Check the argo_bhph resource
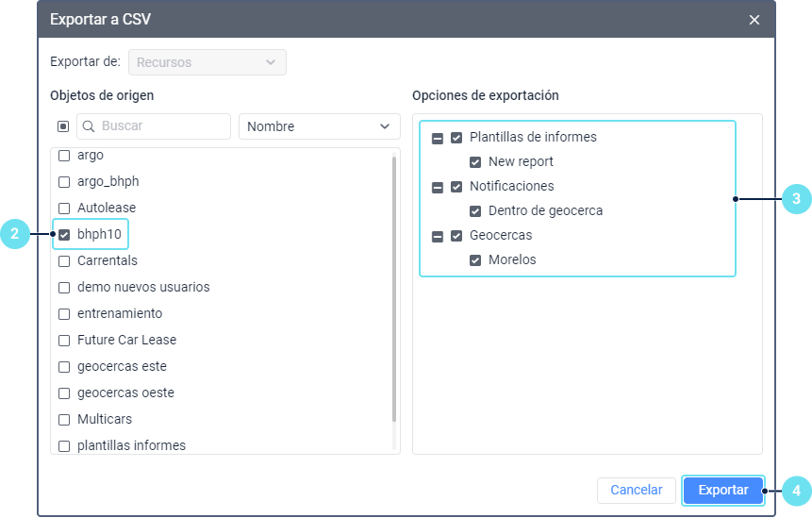 click(x=64, y=181)
